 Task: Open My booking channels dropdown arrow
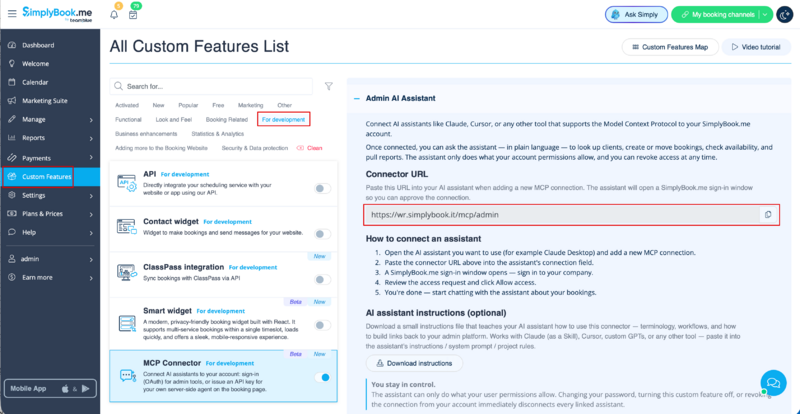pos(764,15)
